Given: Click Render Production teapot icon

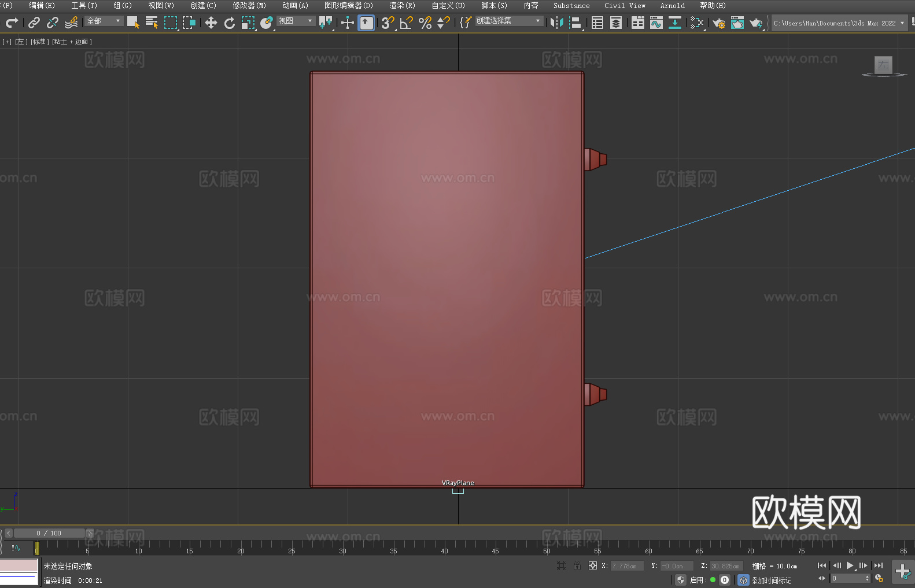Looking at the screenshot, I should point(756,23).
